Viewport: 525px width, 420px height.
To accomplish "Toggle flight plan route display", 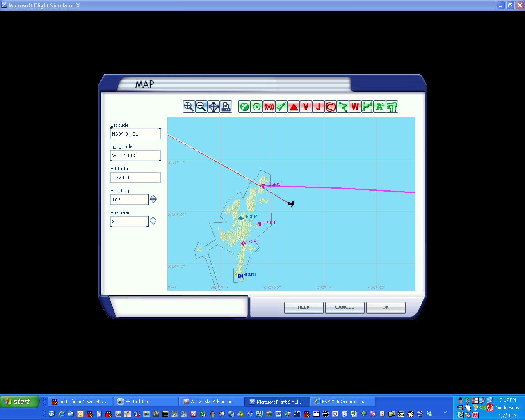I will pos(342,107).
